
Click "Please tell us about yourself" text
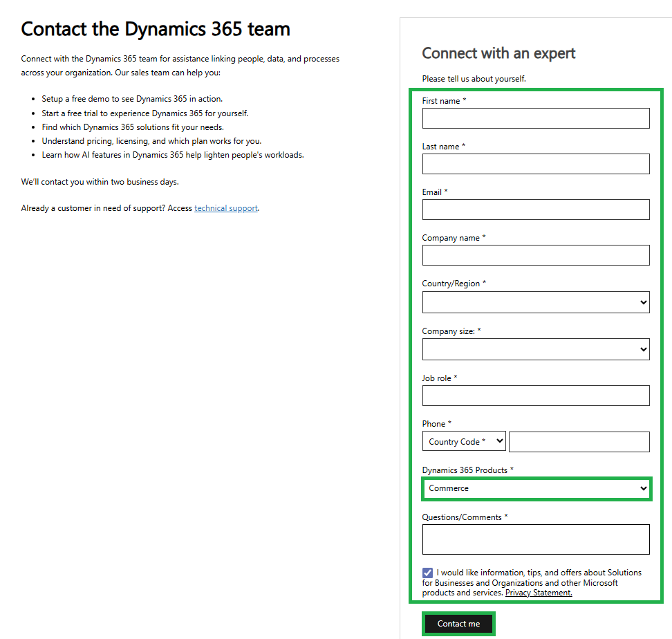[x=474, y=79]
